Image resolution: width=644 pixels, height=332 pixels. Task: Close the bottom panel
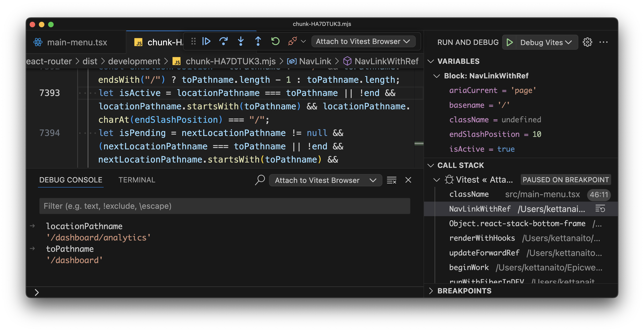(408, 180)
